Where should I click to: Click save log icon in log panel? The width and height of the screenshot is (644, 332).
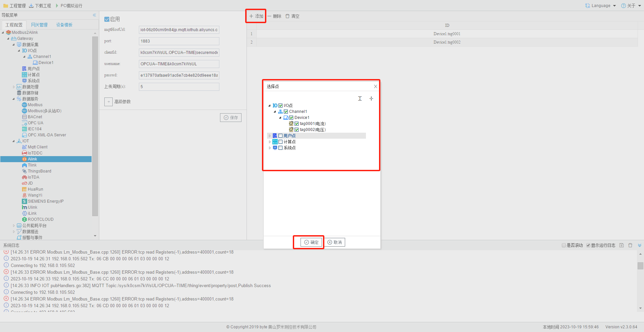(622, 245)
